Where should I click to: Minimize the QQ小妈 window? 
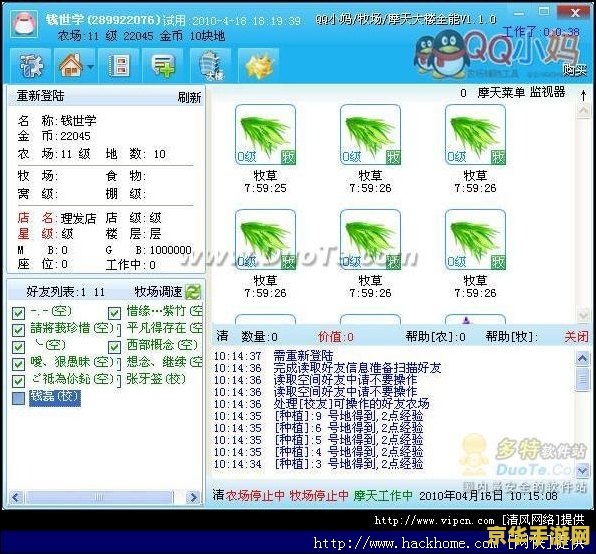519,13
